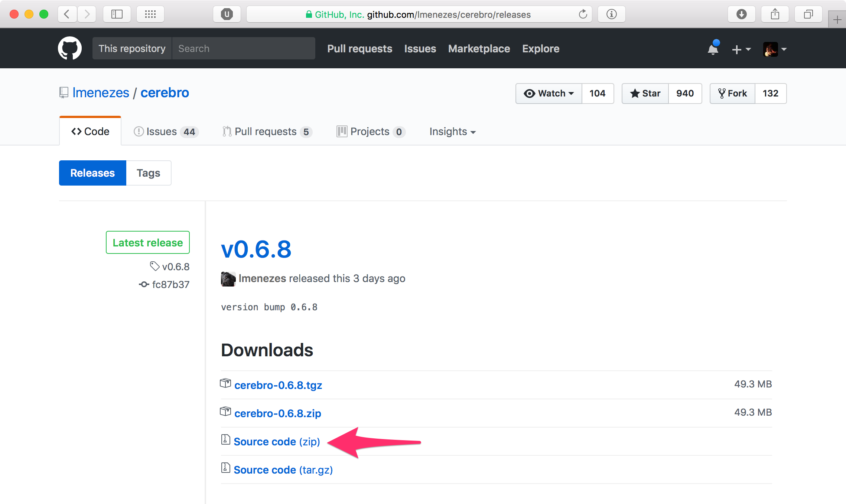Show all tabs overview button

[808, 14]
